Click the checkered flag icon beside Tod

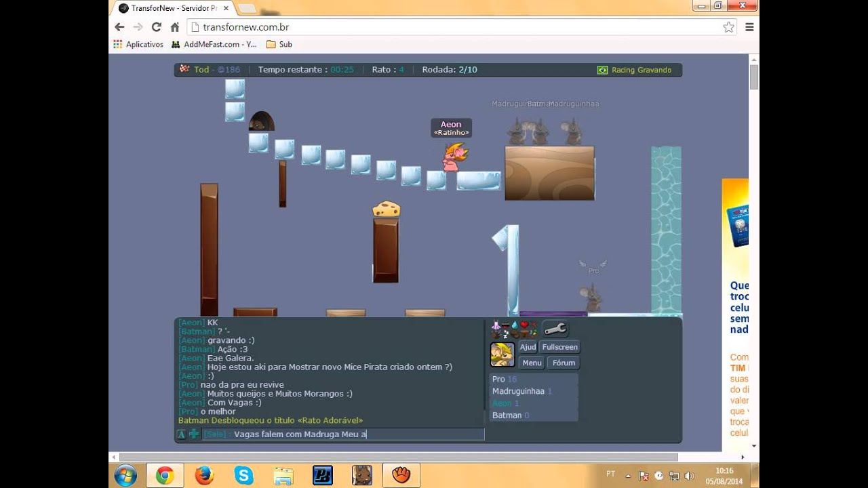pos(184,69)
